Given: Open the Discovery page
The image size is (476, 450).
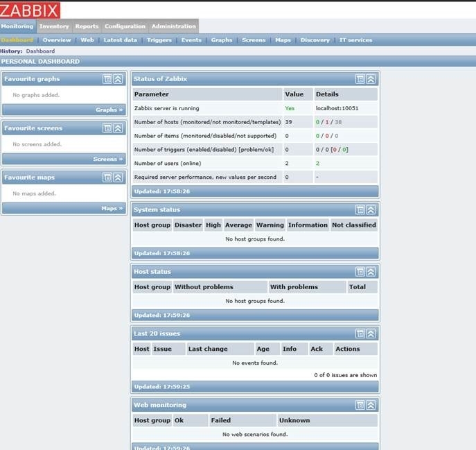Looking at the screenshot, I should click(x=315, y=40).
